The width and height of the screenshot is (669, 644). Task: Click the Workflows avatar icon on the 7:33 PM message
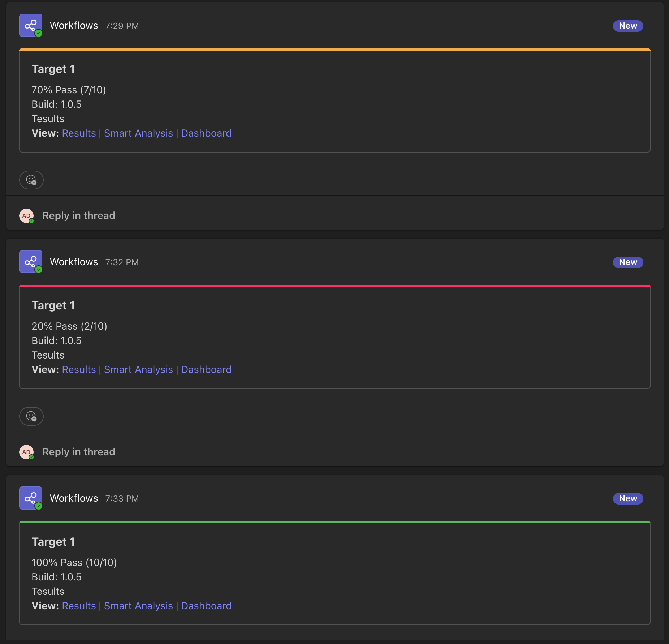31,498
